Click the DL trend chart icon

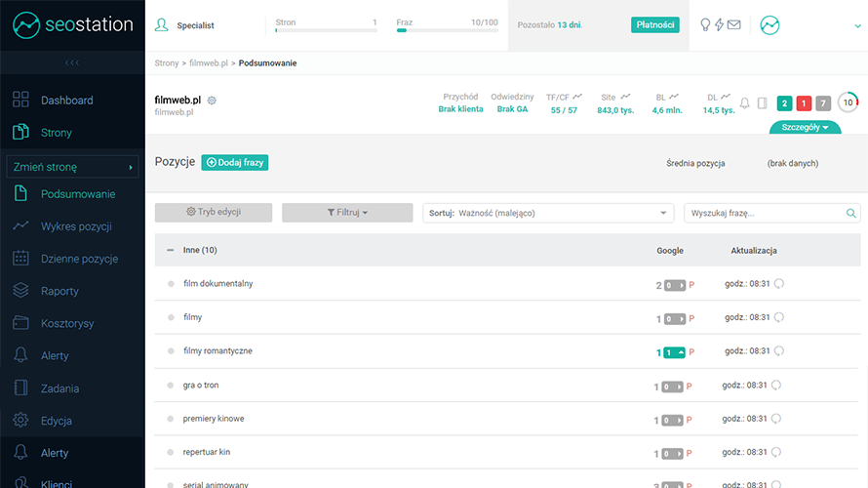point(726,97)
